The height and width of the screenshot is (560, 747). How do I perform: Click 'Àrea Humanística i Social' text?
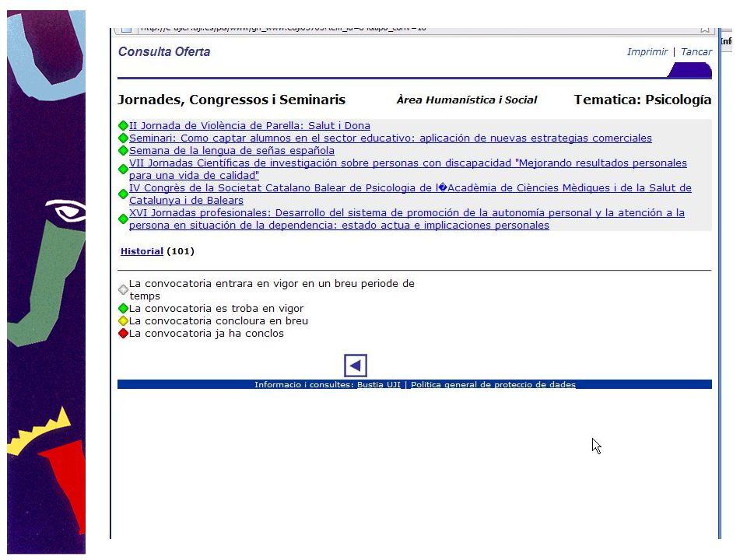467,100
